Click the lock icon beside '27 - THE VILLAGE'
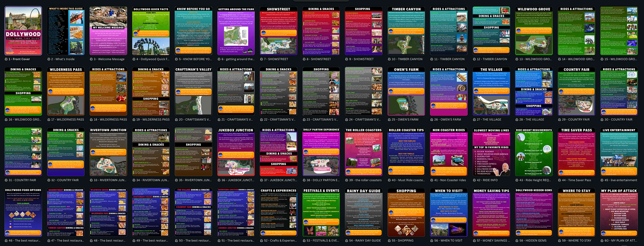The height and width of the screenshot is (246, 644). pos(474,120)
